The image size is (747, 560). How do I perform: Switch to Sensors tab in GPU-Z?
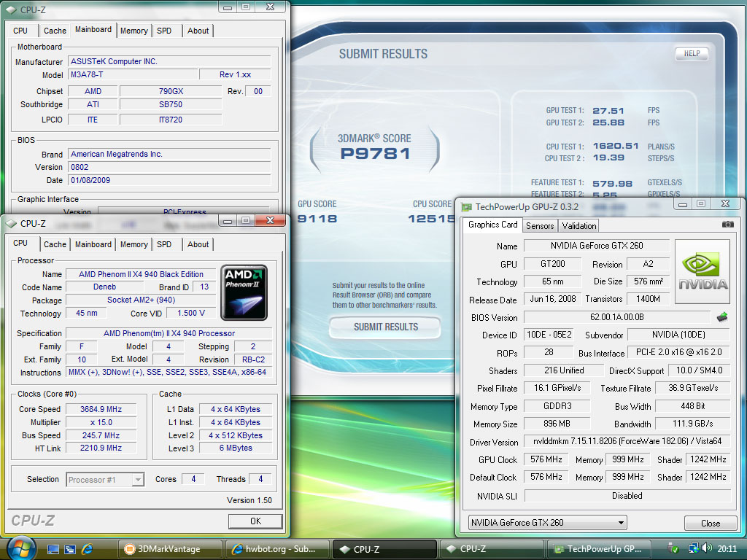[540, 226]
